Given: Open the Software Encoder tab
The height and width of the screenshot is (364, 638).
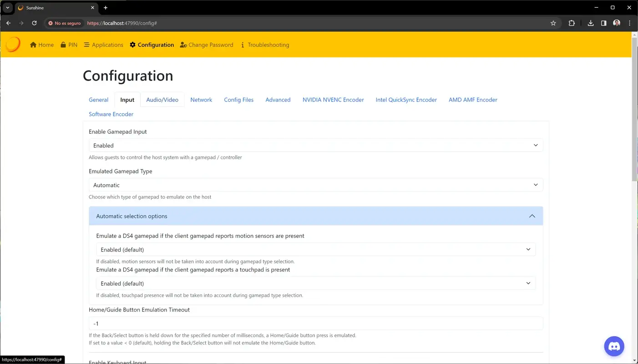Looking at the screenshot, I should [111, 114].
